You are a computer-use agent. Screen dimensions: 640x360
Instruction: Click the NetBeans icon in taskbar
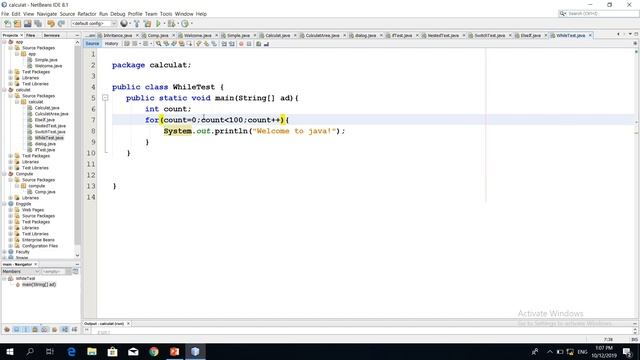(195, 351)
